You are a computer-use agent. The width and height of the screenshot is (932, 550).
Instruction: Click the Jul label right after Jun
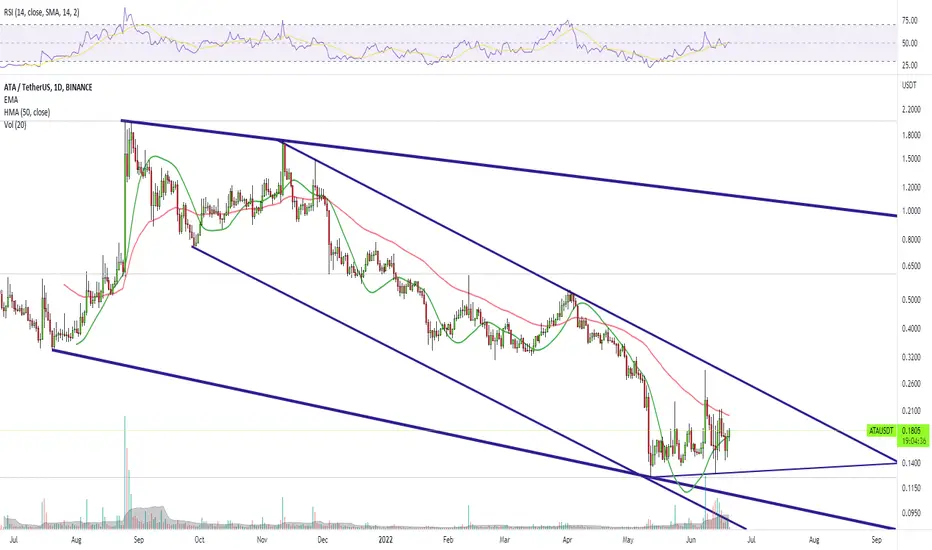pos(751,540)
